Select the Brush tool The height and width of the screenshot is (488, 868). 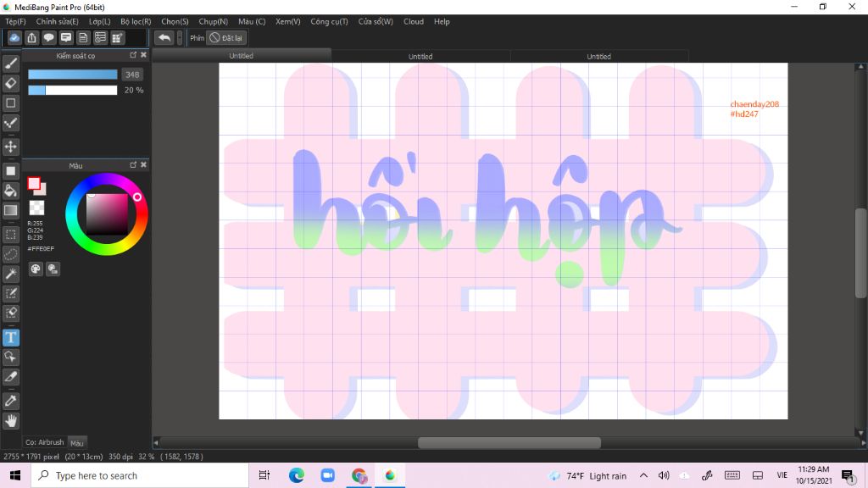(x=10, y=64)
